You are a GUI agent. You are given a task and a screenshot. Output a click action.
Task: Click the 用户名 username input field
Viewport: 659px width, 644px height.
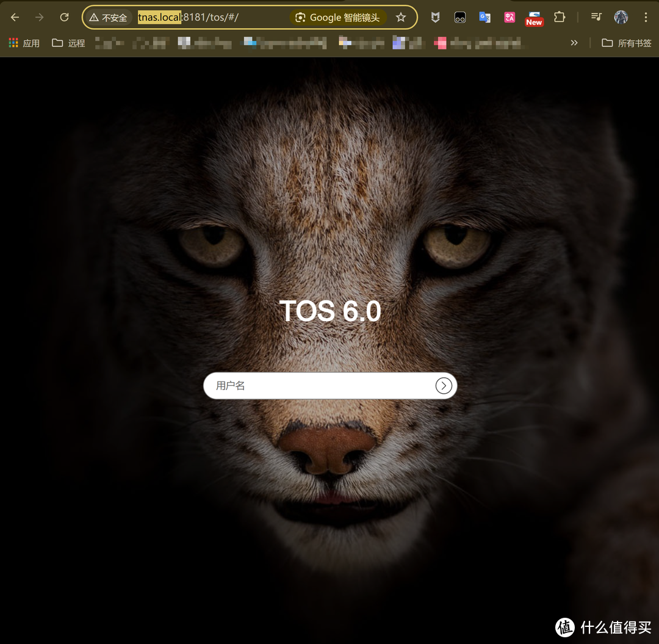point(317,386)
